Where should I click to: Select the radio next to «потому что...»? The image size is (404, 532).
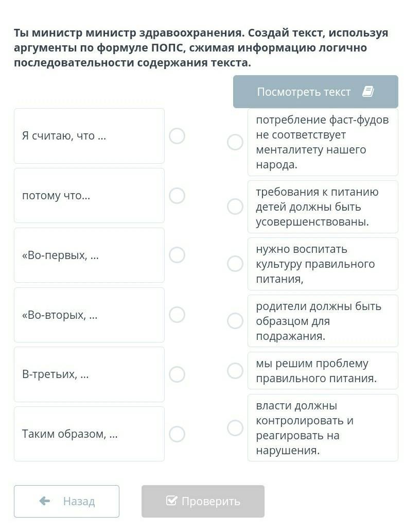[x=177, y=196]
